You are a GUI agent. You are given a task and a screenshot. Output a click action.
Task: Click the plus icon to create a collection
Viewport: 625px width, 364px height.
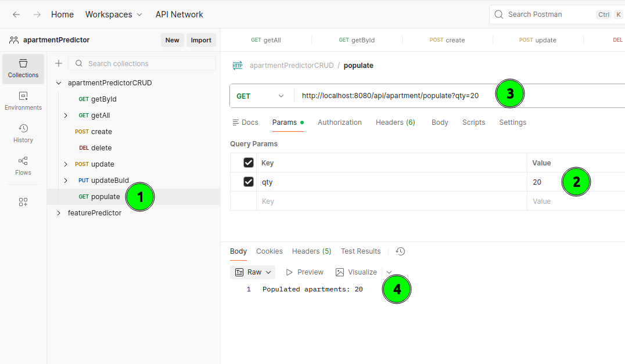58,63
